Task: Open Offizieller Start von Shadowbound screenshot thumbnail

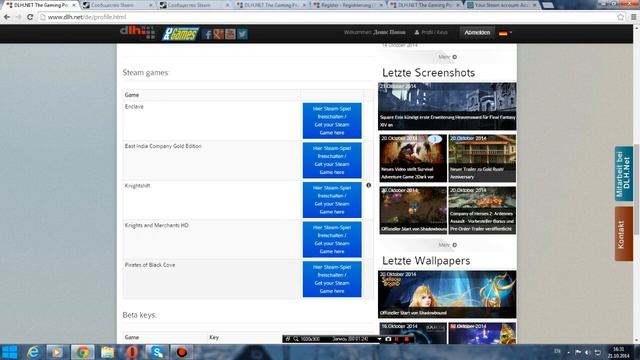Action: [413, 211]
